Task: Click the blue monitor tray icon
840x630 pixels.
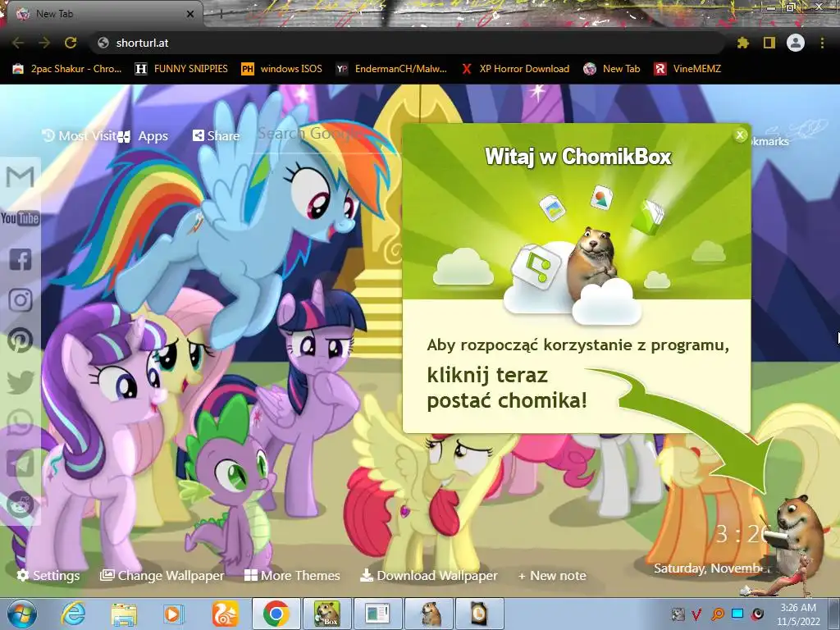Action: pos(737,614)
